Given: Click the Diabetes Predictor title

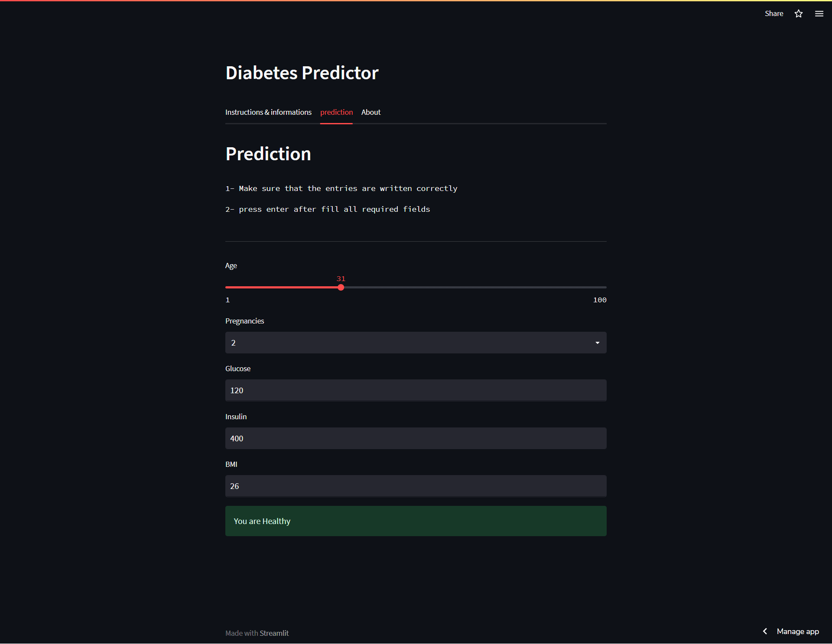Looking at the screenshot, I should point(302,73).
